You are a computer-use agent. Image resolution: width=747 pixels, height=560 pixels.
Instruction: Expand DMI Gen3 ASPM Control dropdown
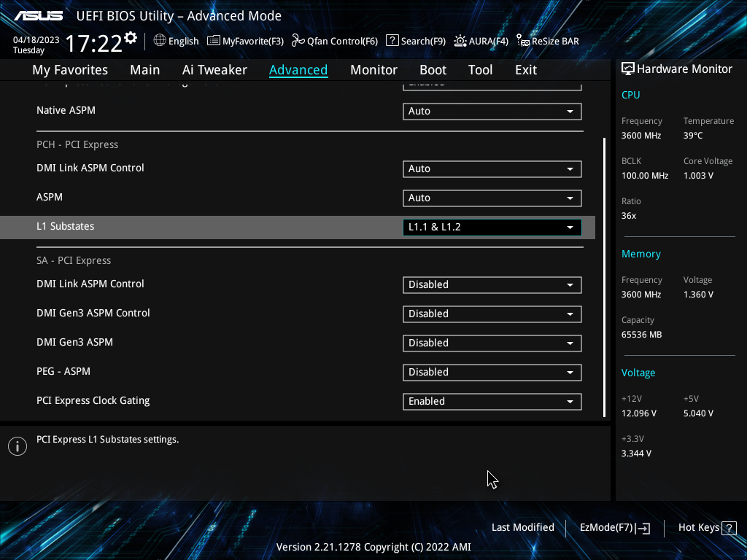492,314
